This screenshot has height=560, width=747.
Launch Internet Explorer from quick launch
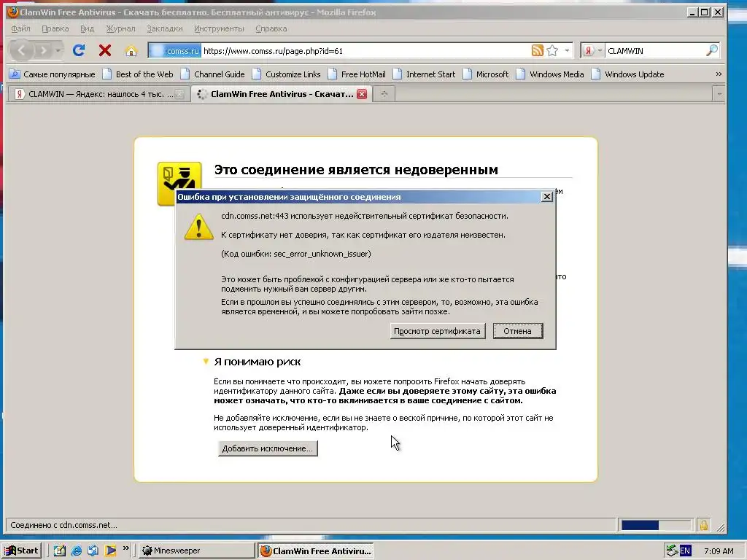[x=76, y=551]
